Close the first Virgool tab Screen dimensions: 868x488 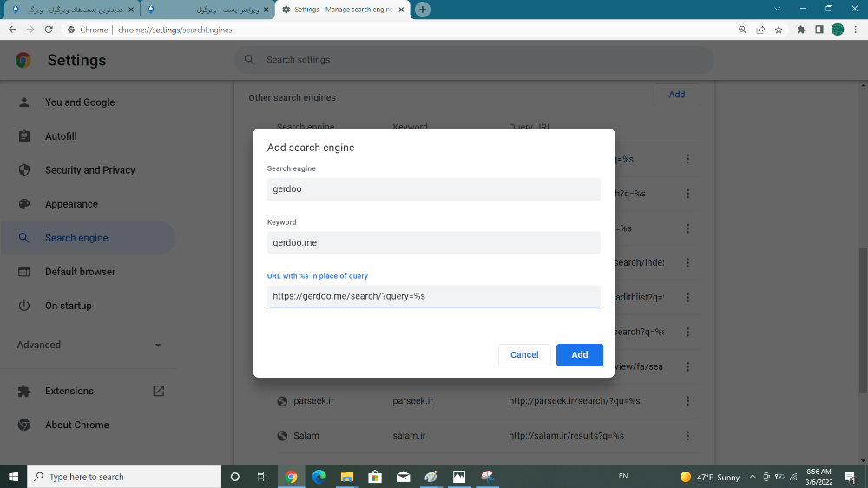click(x=131, y=10)
